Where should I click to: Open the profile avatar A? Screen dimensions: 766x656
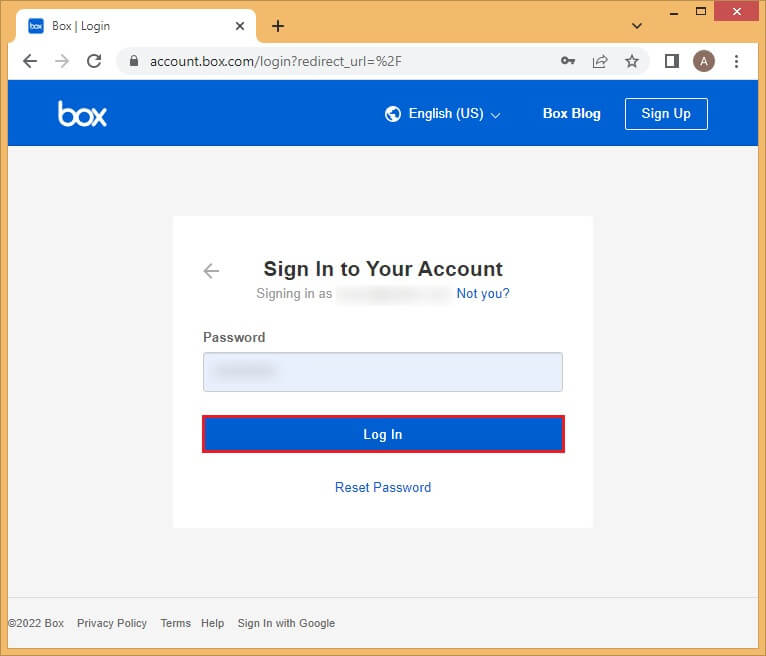[x=704, y=61]
